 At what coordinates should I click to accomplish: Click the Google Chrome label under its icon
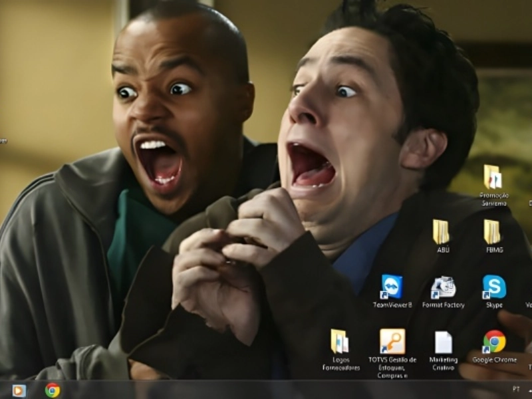pyautogui.click(x=494, y=360)
